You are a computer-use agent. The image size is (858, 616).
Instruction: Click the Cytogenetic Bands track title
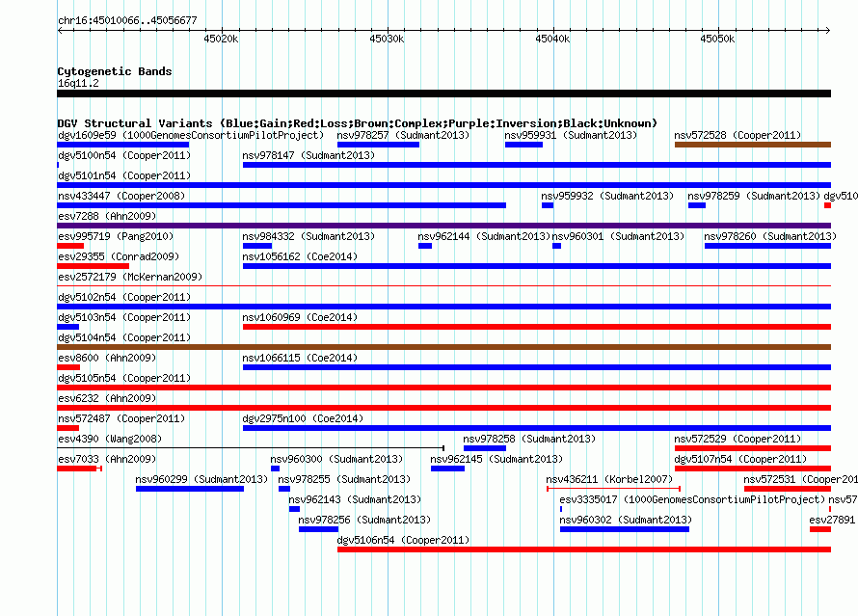tap(115, 71)
